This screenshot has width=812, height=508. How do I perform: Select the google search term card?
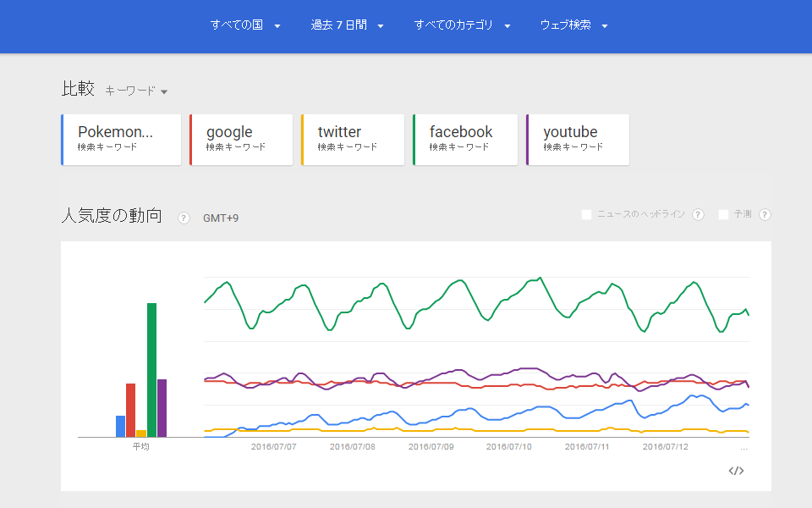tap(241, 140)
